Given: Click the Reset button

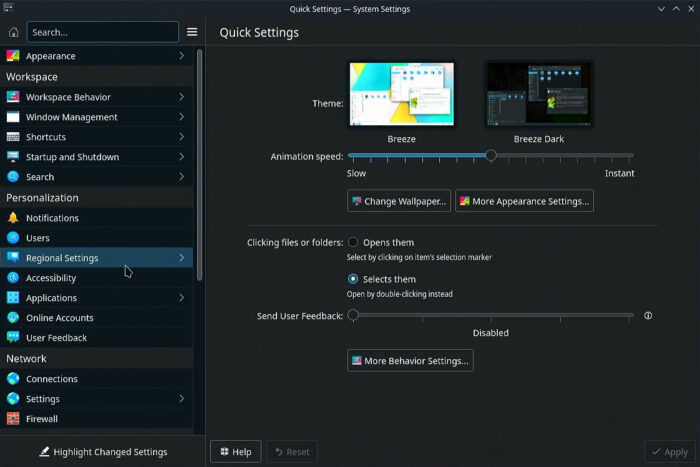Looking at the screenshot, I should click(292, 452).
